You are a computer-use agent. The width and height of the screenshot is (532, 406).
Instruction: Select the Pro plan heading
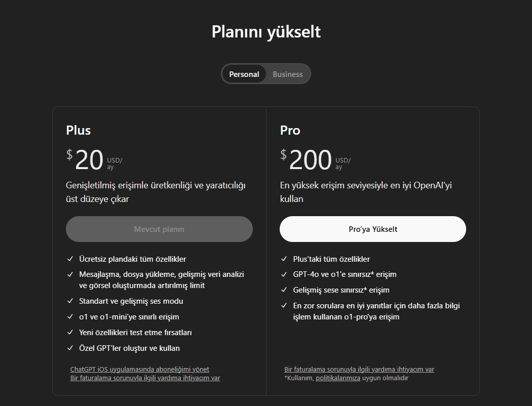290,130
